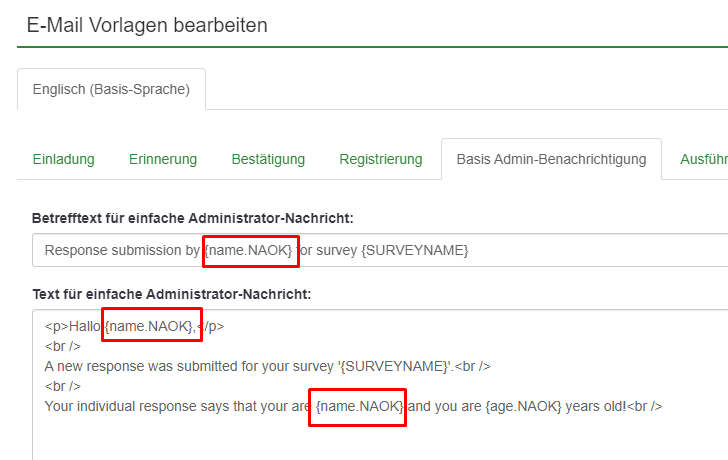Click the 'Text für einfache Administrator-Nachricht' label
Image resolution: width=728 pixels, height=460 pixels.
pyautogui.click(x=172, y=293)
